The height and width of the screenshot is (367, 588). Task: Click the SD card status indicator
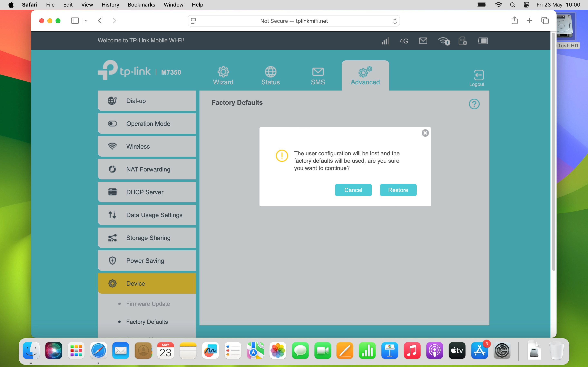point(463,41)
